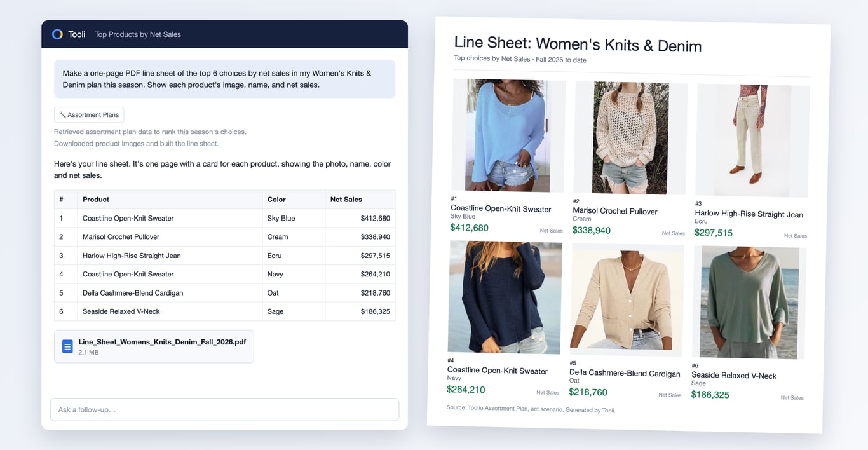Click the green $218,760 amount in the PDF
The width and height of the screenshot is (868, 450).
click(x=588, y=392)
